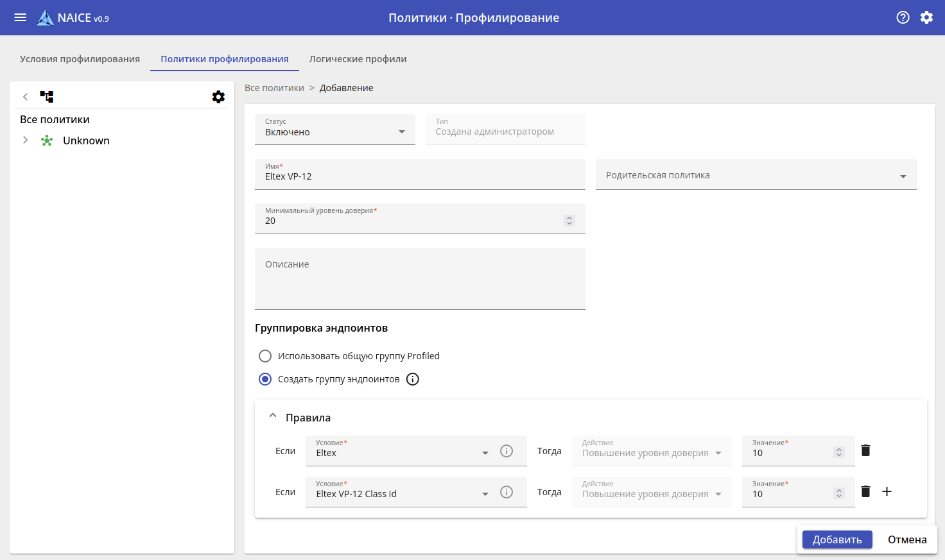The width and height of the screenshot is (945, 560).
Task: Select the shared Profiled group option
Action: [265, 356]
